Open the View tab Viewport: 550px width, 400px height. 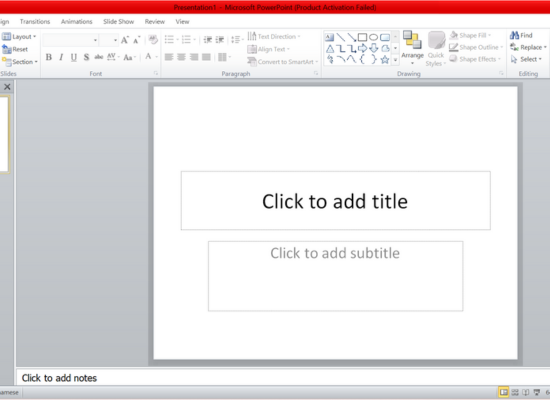point(182,21)
